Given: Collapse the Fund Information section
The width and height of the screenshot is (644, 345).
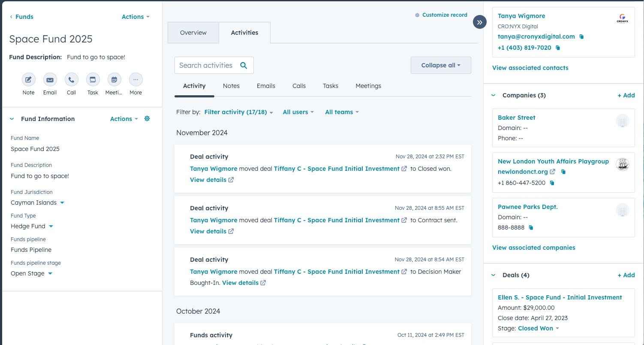Looking at the screenshot, I should point(12,119).
